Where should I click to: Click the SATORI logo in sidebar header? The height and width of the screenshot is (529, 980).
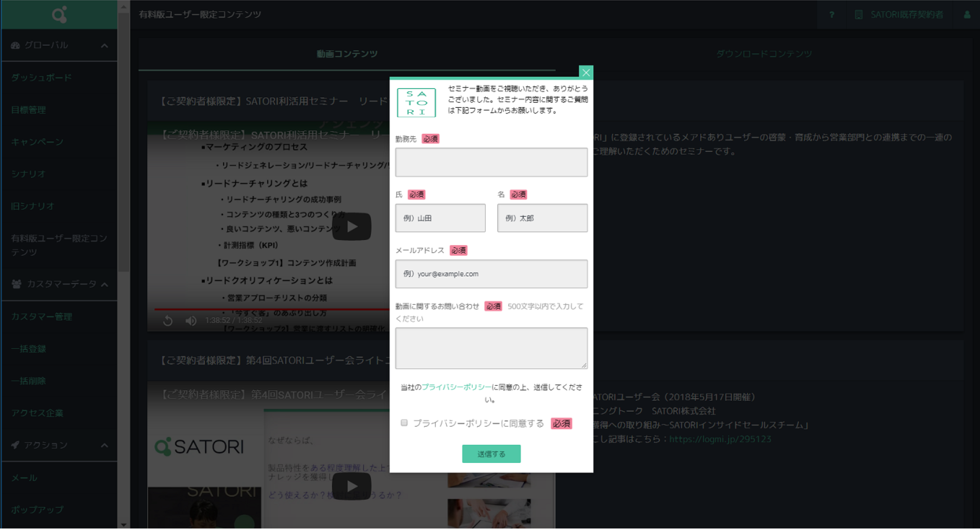coord(59,14)
